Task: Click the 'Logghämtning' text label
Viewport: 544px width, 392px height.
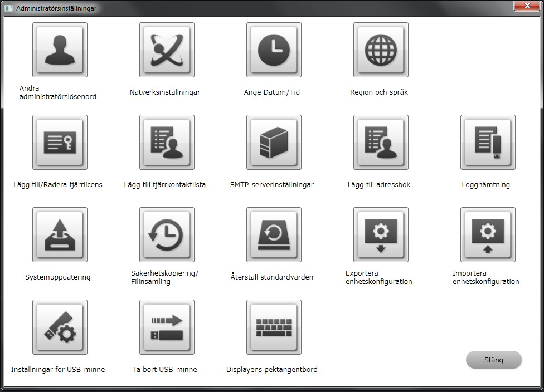Action: [x=485, y=185]
